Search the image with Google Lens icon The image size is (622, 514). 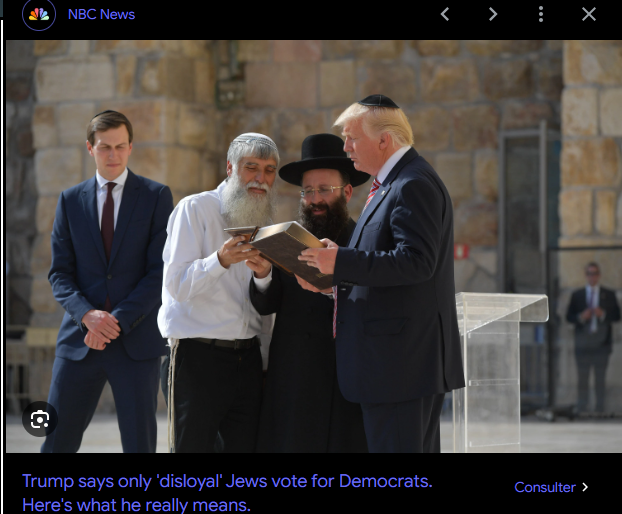pyautogui.click(x=40, y=419)
